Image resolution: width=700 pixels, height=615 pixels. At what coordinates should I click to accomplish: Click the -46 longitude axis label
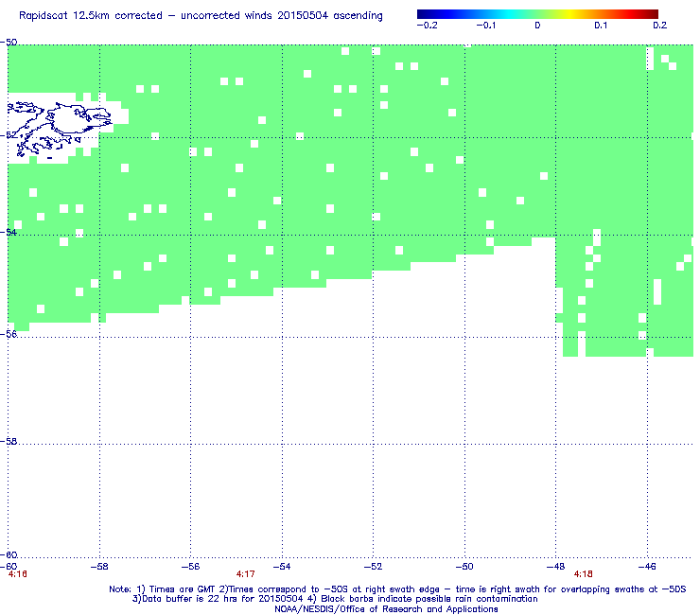point(647,567)
